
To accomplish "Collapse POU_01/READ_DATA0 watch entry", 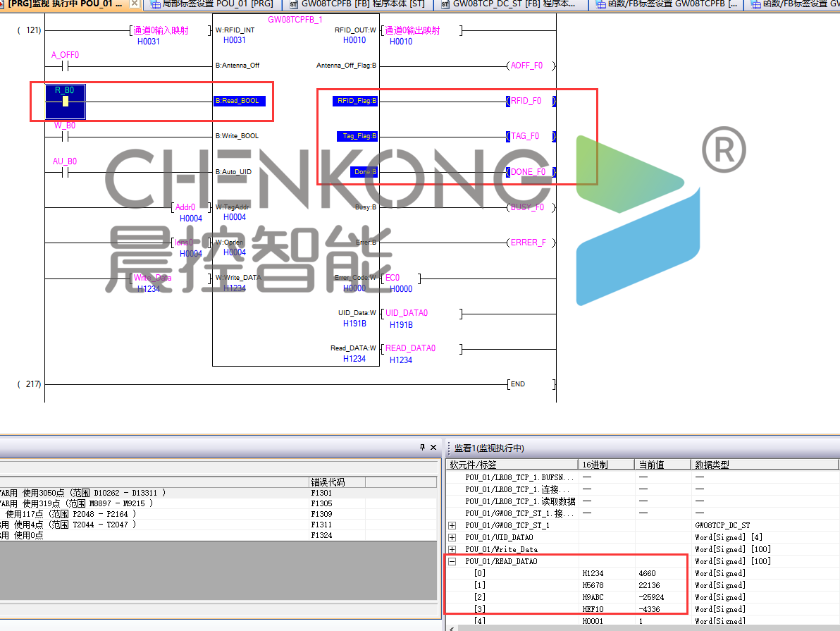I will tap(452, 561).
